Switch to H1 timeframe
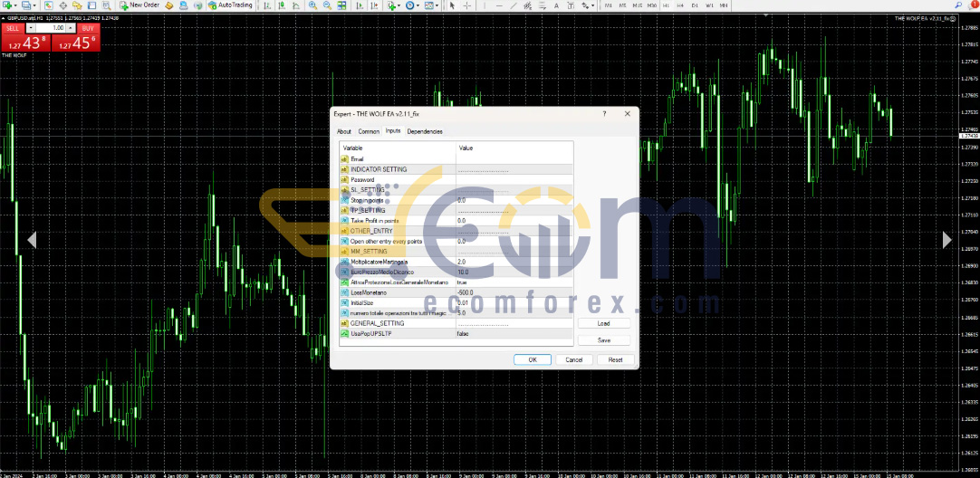The image size is (980, 478). pyautogui.click(x=667, y=5)
